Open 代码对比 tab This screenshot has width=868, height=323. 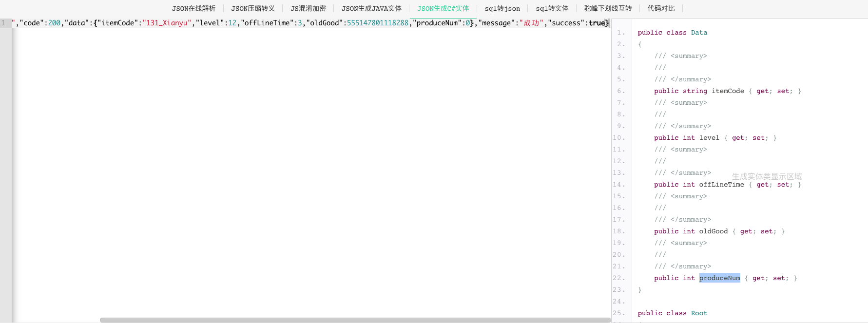coord(661,8)
